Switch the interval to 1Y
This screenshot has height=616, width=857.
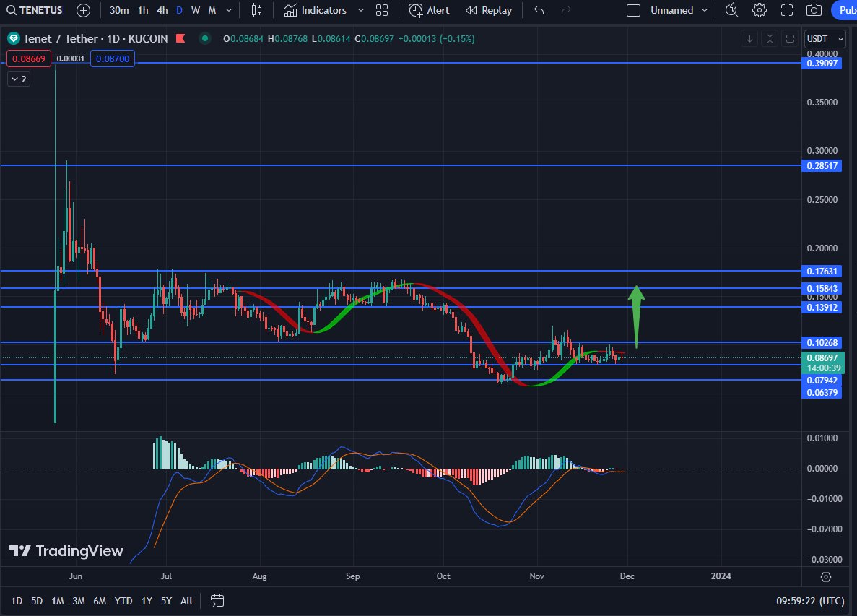147,600
